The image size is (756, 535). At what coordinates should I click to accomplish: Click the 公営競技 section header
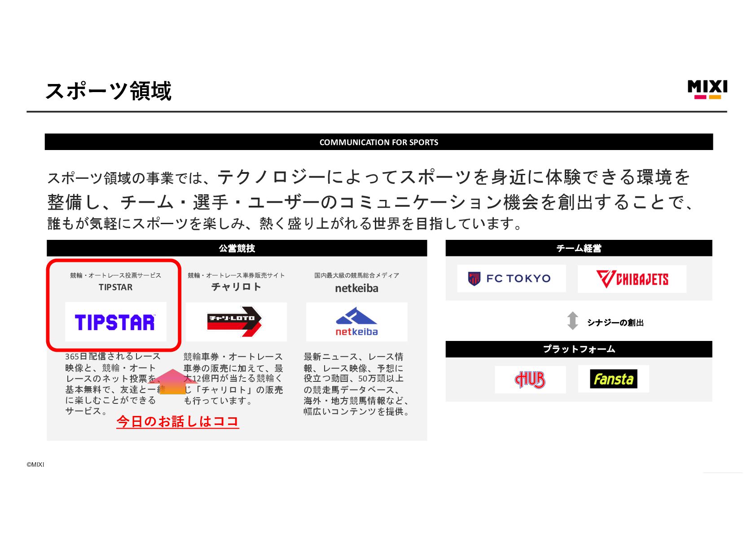tap(237, 248)
